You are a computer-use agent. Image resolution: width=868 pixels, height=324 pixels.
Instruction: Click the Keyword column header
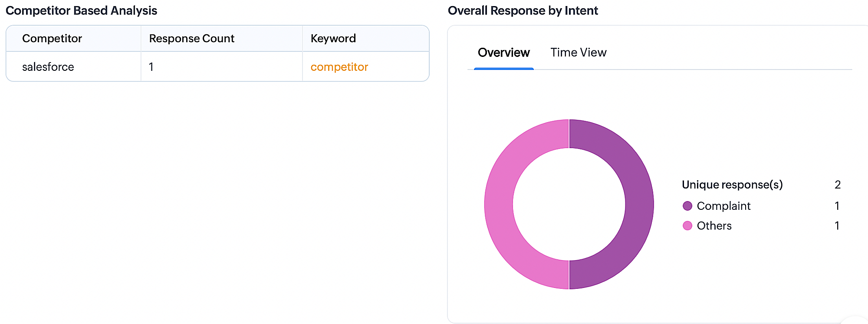click(x=333, y=39)
